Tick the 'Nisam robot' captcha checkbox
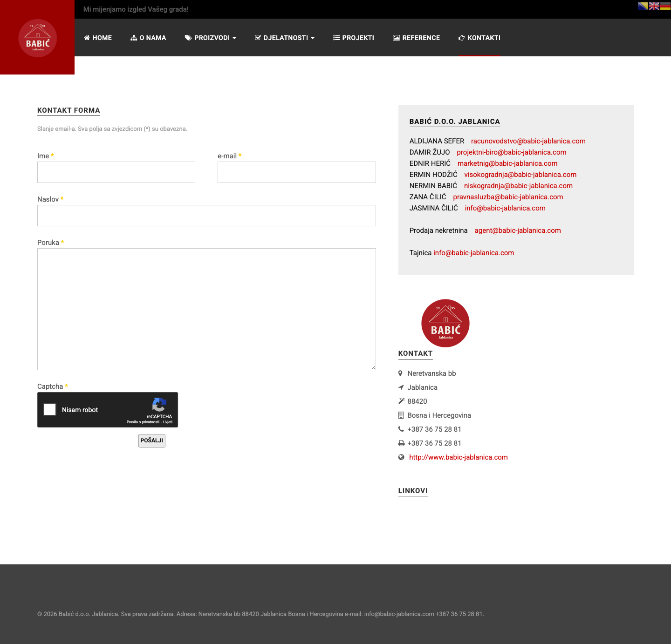The image size is (671, 644). pos(50,409)
